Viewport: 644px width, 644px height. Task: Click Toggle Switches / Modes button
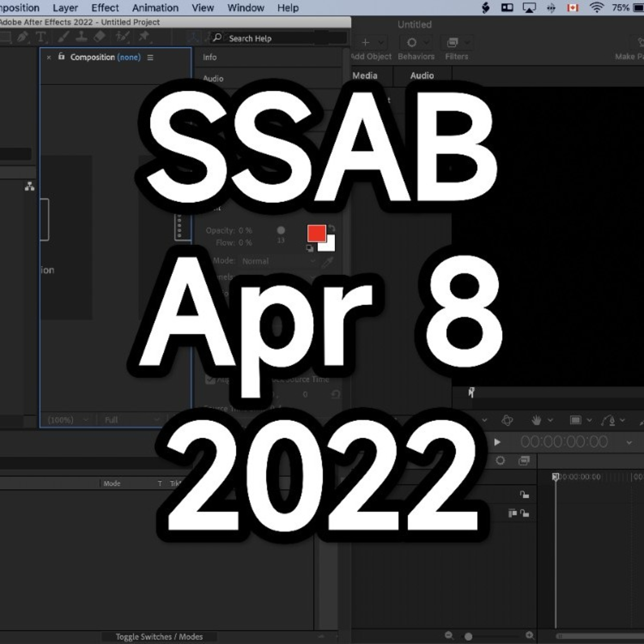click(159, 637)
